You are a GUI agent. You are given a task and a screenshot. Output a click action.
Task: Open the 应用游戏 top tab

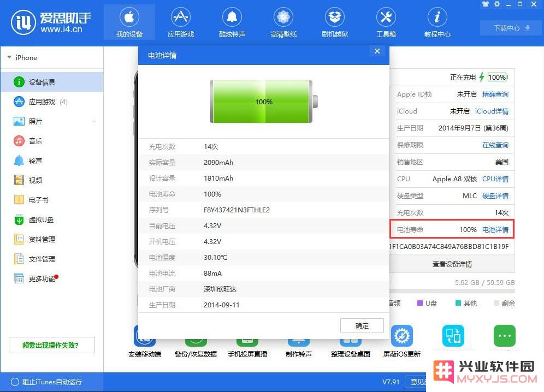click(x=180, y=22)
